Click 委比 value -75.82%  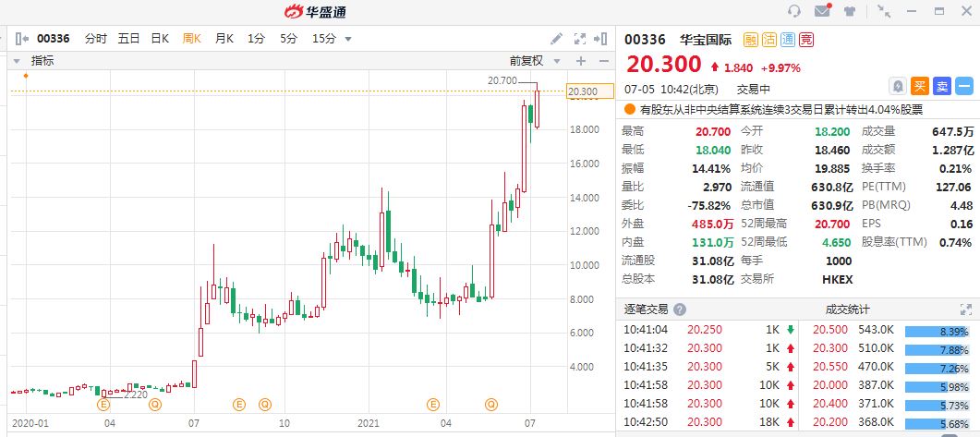coord(709,205)
